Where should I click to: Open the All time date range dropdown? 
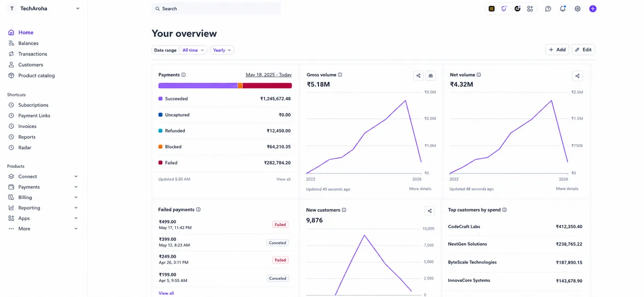(193, 50)
